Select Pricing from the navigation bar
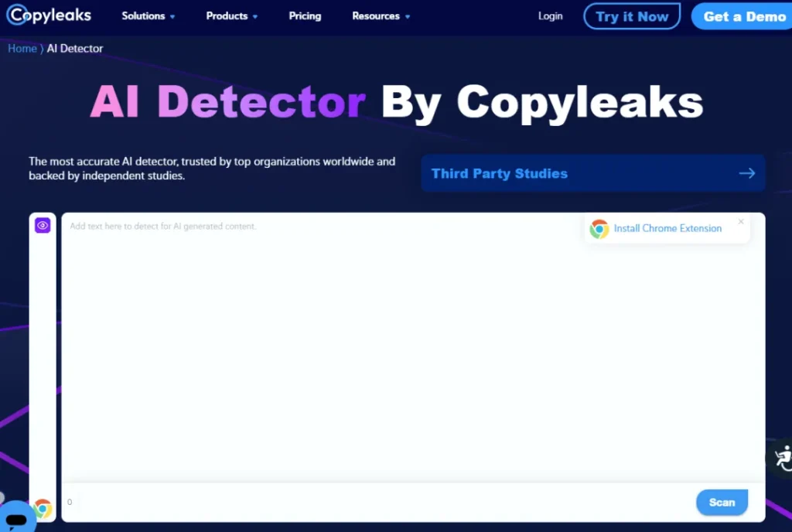This screenshot has width=792, height=532. pyautogui.click(x=305, y=15)
